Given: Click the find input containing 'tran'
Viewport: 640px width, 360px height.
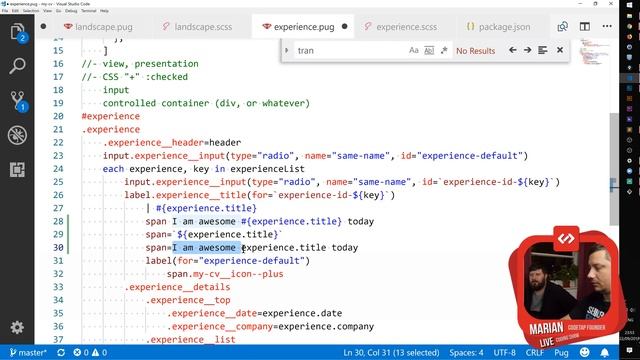Looking at the screenshot, I should tap(351, 51).
